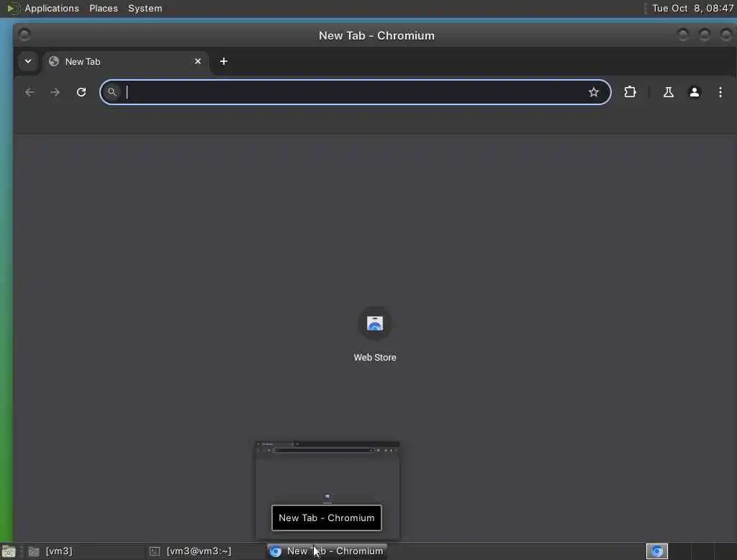Open the Applications menu
737x560 pixels.
coord(52,9)
